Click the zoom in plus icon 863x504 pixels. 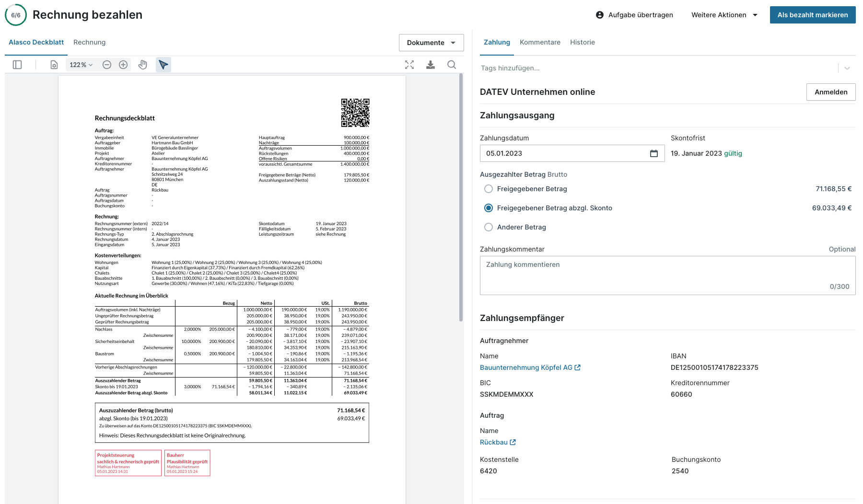(123, 65)
